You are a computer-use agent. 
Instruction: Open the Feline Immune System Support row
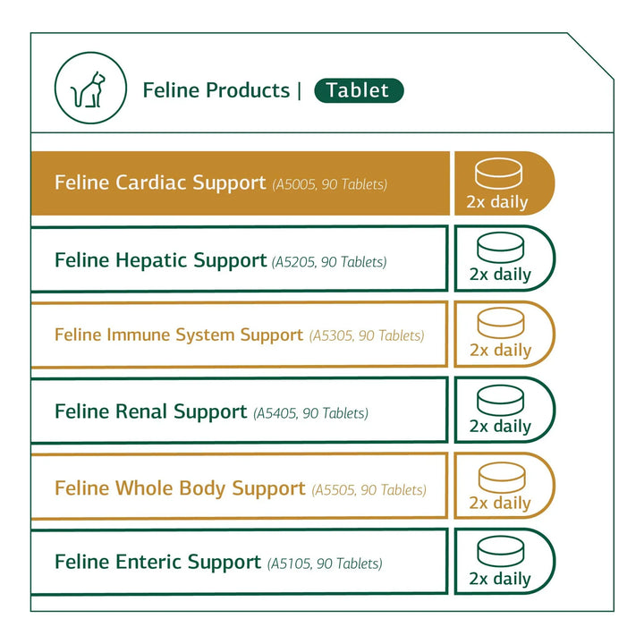click(x=240, y=335)
